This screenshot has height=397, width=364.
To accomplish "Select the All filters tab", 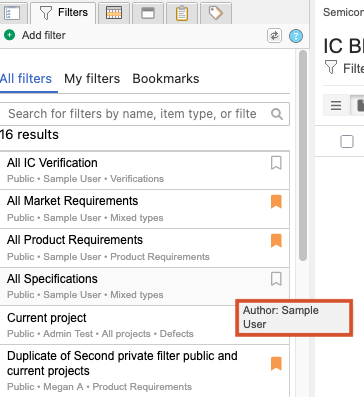I will pos(26,79).
